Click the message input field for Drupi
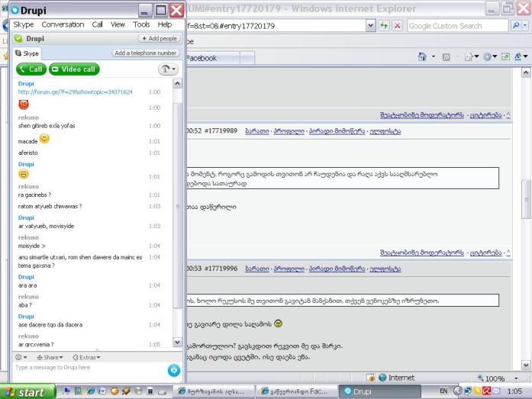 90,372
